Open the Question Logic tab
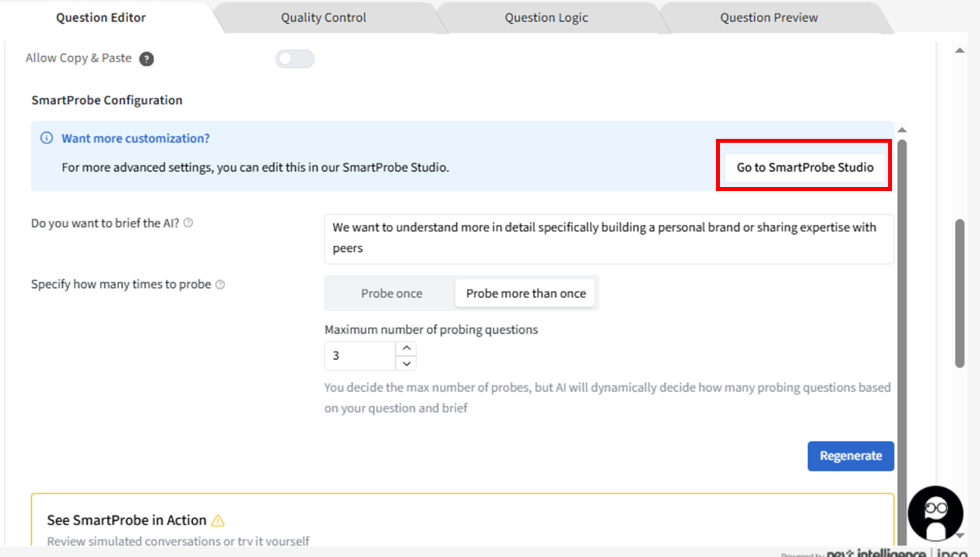 point(546,18)
